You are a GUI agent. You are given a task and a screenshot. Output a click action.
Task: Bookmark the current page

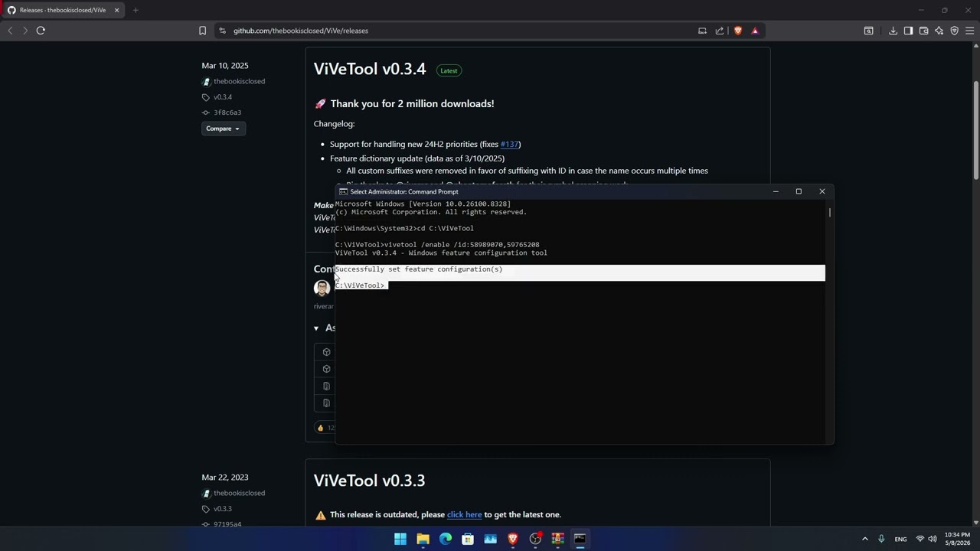tap(202, 31)
